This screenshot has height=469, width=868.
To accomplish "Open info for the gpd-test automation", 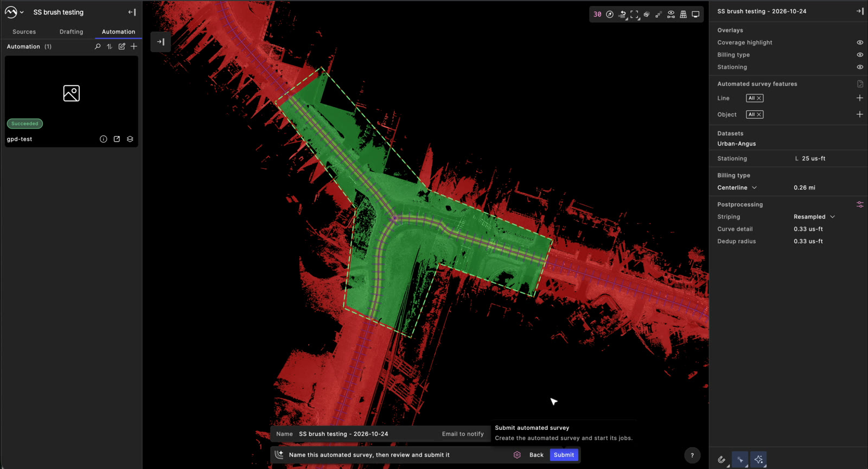I will pyautogui.click(x=103, y=139).
